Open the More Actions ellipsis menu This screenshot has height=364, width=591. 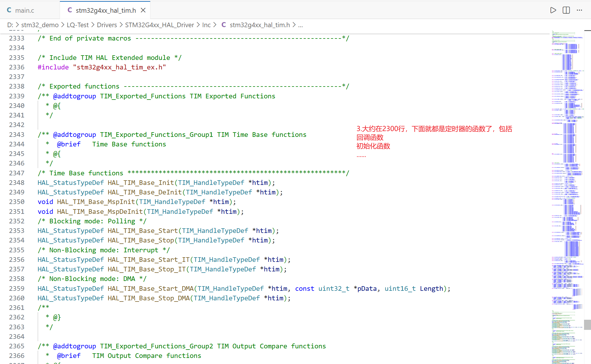(579, 10)
